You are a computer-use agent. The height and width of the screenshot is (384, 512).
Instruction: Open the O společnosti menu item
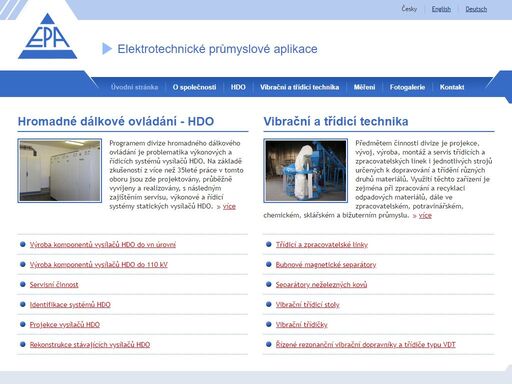(194, 87)
